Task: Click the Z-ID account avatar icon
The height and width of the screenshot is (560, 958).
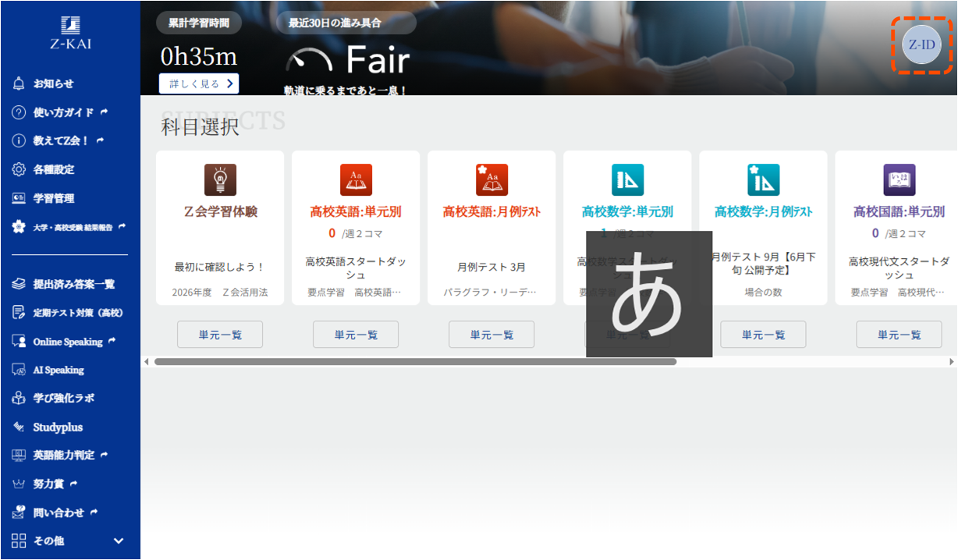Action: click(921, 44)
